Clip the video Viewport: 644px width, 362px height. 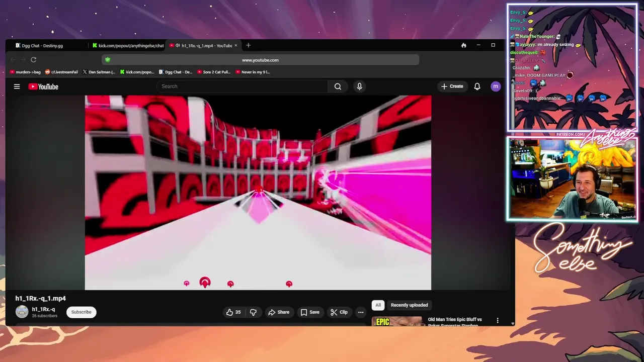(339, 312)
